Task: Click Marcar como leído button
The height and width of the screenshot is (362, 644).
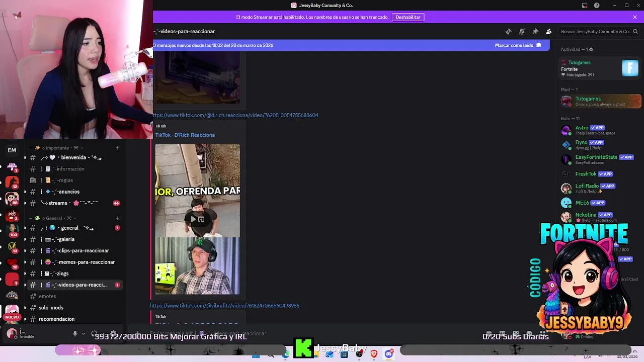Action: (518, 45)
